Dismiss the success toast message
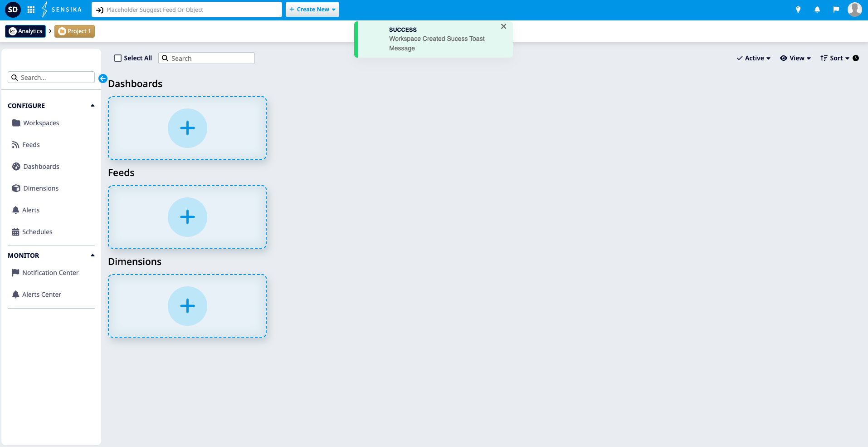Image resolution: width=868 pixels, height=447 pixels. click(x=503, y=26)
